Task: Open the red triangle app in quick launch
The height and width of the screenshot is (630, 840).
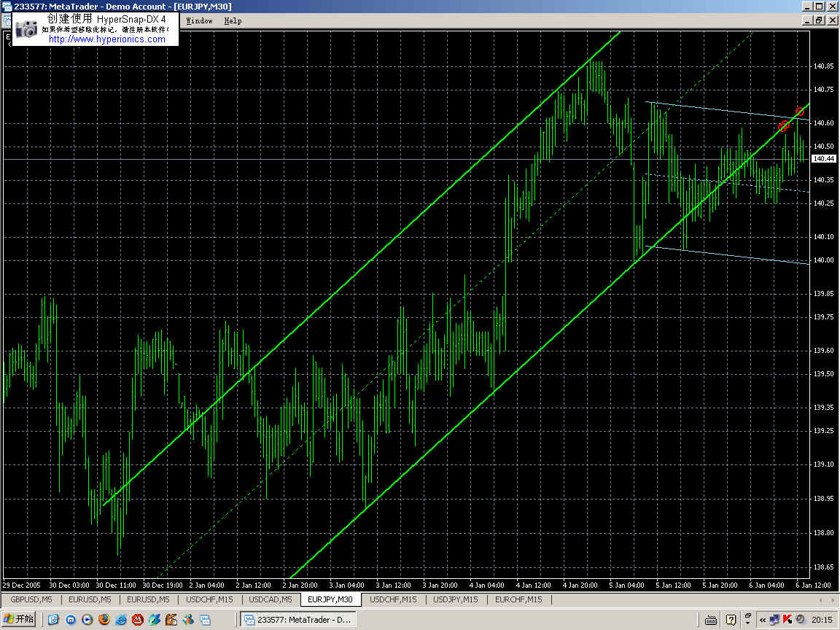Action: (x=138, y=620)
